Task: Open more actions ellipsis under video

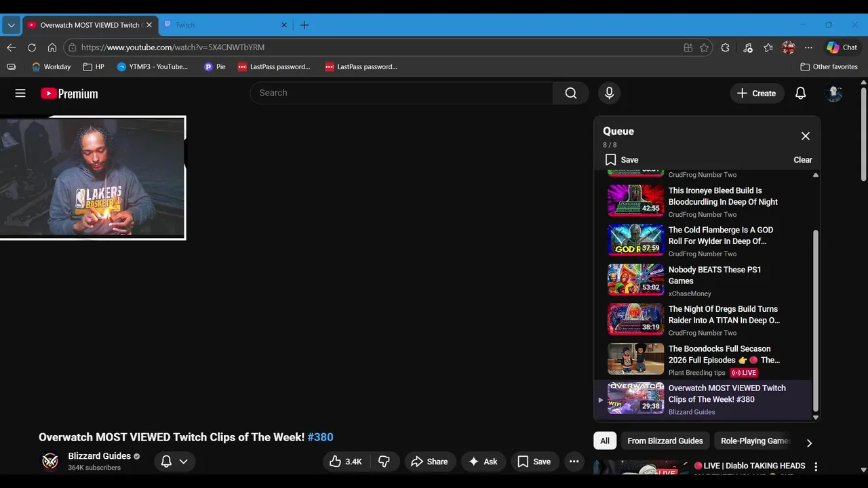Action: point(574,462)
